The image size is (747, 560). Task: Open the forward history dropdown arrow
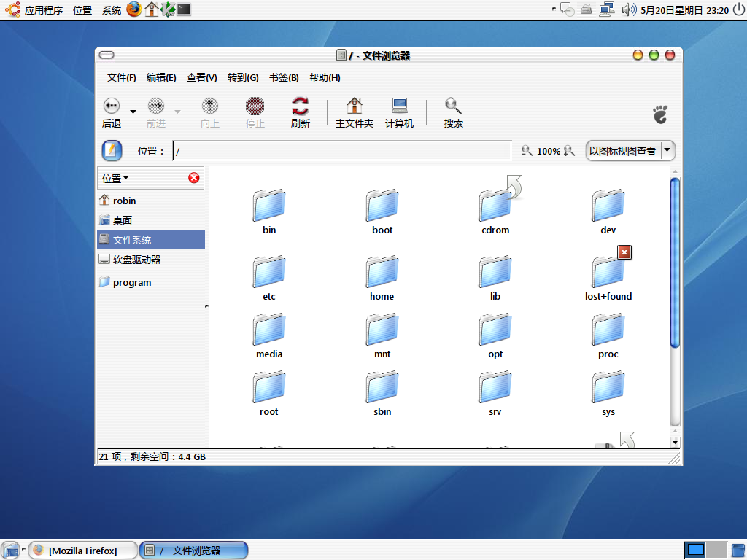pos(177,112)
